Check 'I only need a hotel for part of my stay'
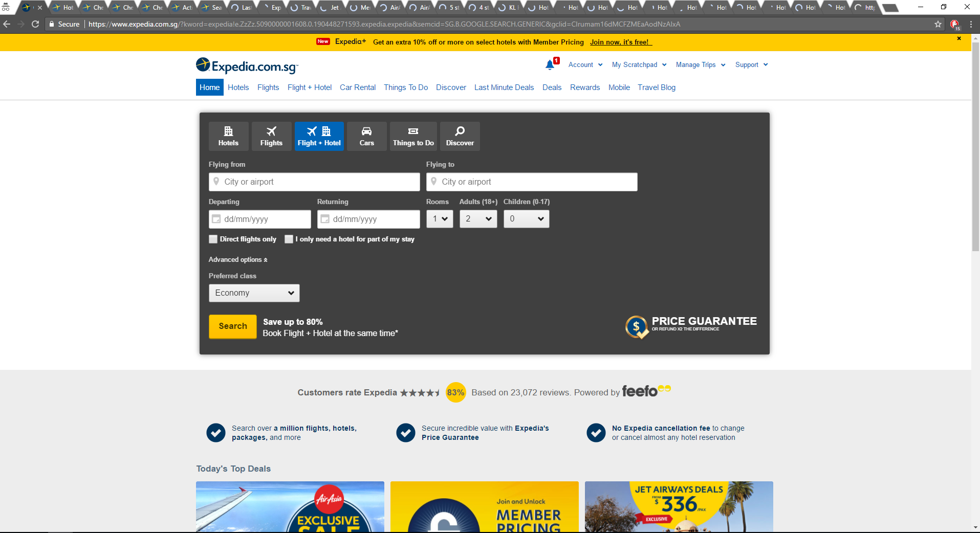Screen dimensions: 980x533 coord(289,239)
